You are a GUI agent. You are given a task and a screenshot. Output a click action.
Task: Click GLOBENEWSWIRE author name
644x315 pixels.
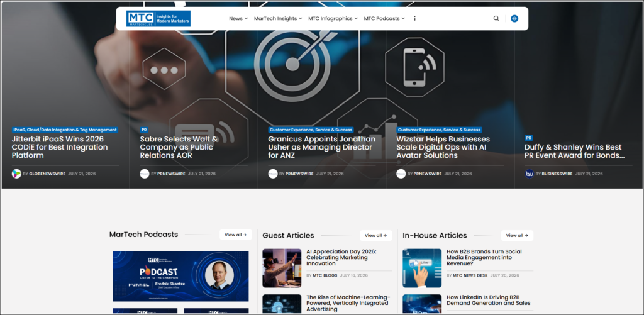pos(47,174)
